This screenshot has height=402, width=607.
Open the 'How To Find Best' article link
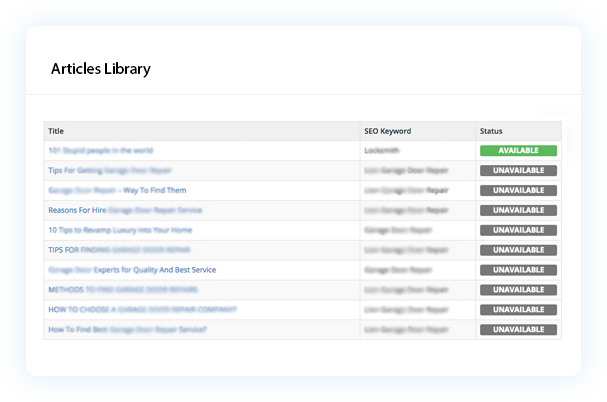(127, 330)
